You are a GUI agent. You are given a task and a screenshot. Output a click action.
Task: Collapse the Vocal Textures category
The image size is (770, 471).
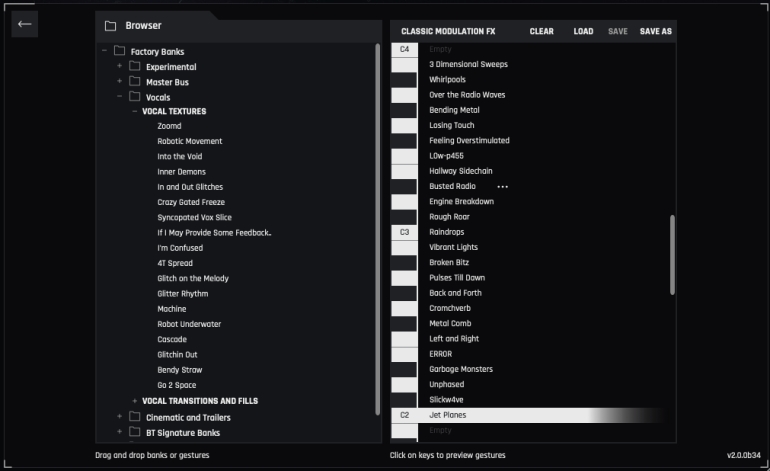pyautogui.click(x=135, y=112)
